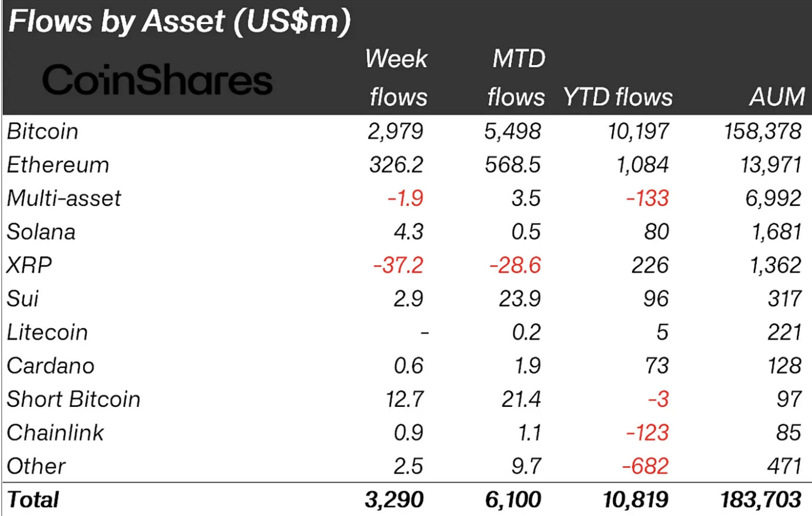Click the Short Bitcoin row label
The image size is (812, 516).
[74, 399]
